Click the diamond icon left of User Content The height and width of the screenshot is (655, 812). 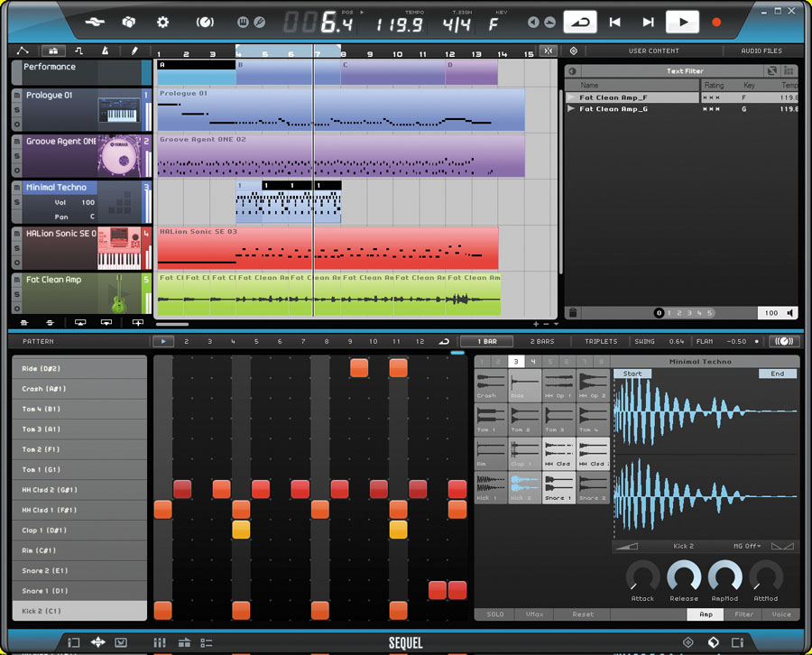point(573,51)
